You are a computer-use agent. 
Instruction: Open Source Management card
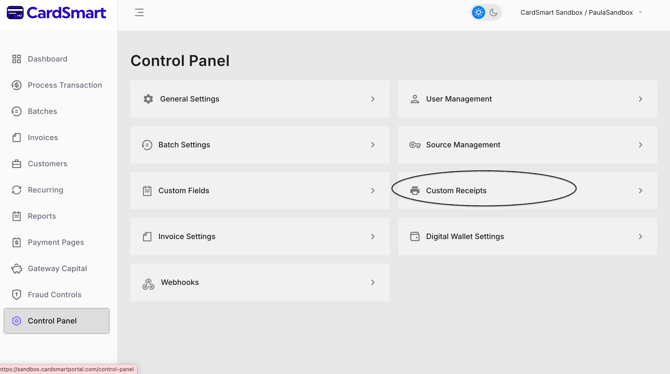pos(527,145)
